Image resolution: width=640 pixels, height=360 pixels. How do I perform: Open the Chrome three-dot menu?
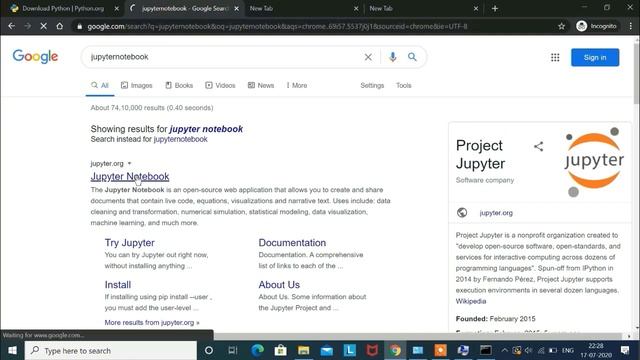click(x=631, y=26)
